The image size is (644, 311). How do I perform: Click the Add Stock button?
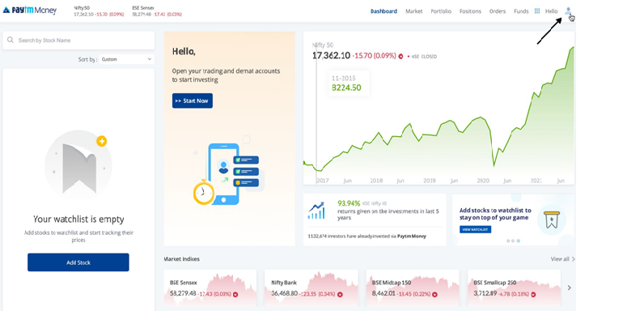[78, 262]
